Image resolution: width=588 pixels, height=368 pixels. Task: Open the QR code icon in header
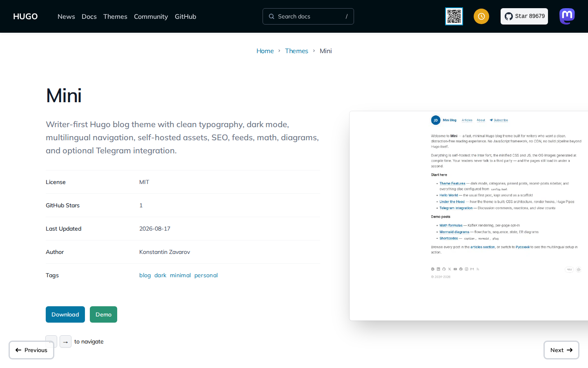tap(454, 16)
